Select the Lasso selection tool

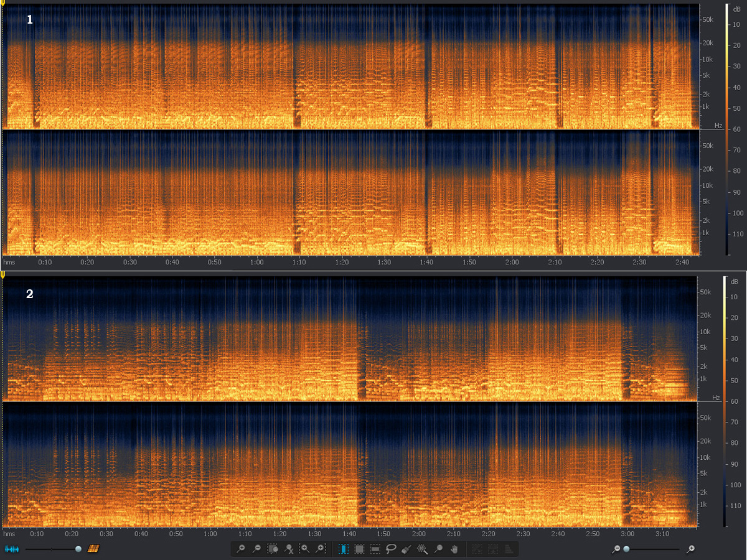click(392, 549)
